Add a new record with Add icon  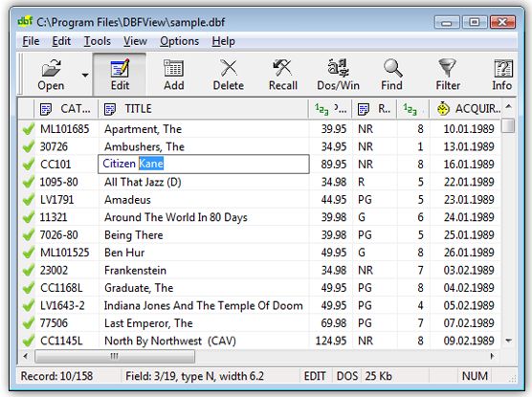click(x=174, y=68)
